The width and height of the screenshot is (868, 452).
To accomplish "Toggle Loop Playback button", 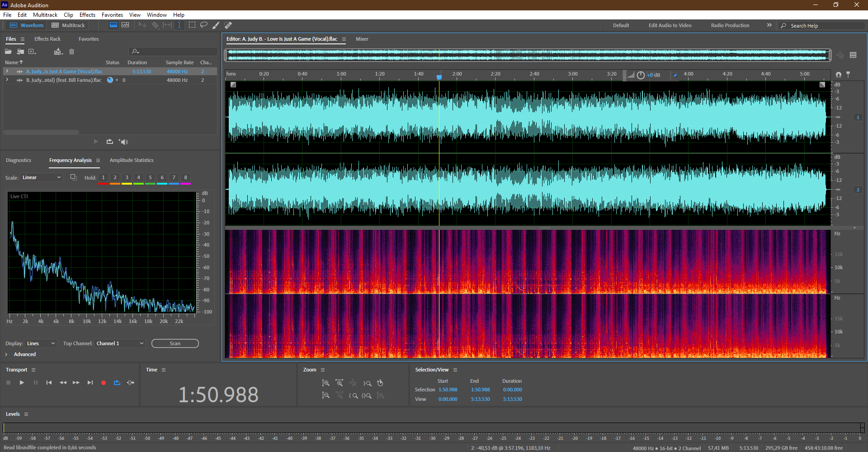I will pos(117,383).
